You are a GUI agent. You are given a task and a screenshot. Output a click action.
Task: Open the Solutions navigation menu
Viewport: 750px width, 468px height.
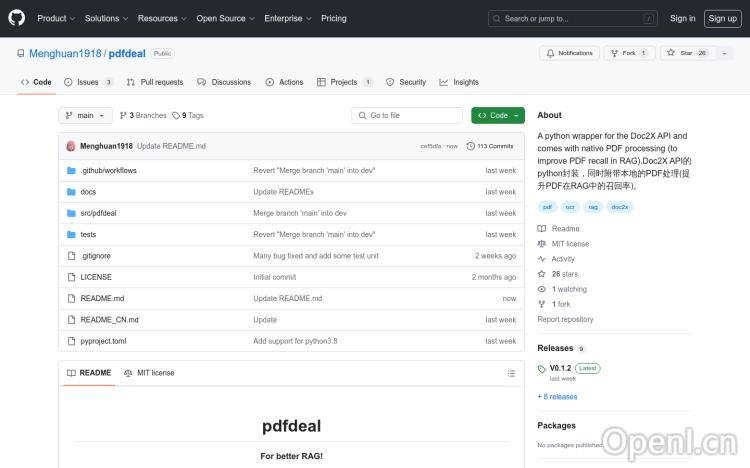(105, 18)
